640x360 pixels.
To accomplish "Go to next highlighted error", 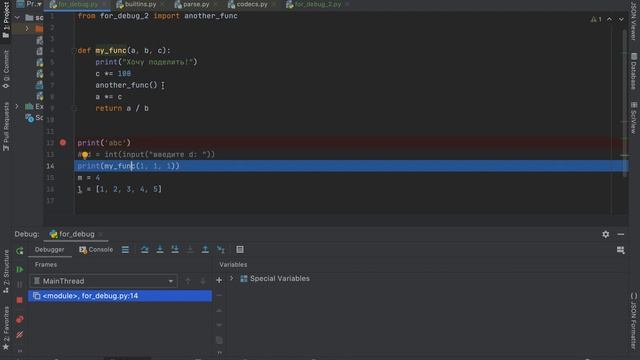I will pos(621,19).
